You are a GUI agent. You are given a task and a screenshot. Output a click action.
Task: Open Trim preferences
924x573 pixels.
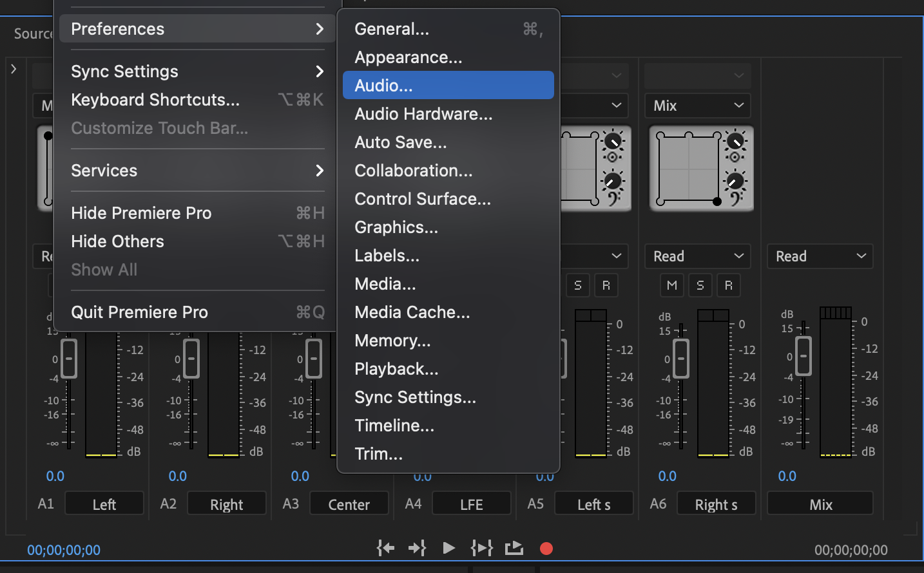[448, 454]
